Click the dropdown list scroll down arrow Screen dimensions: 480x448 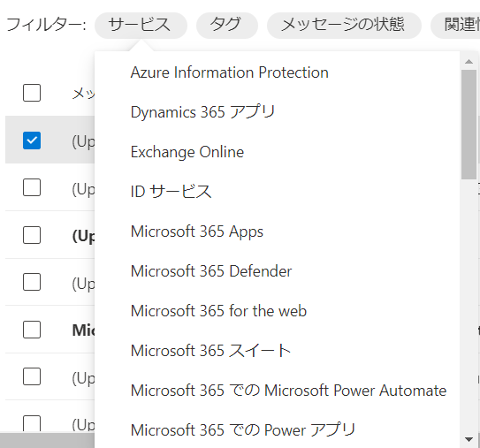469,439
